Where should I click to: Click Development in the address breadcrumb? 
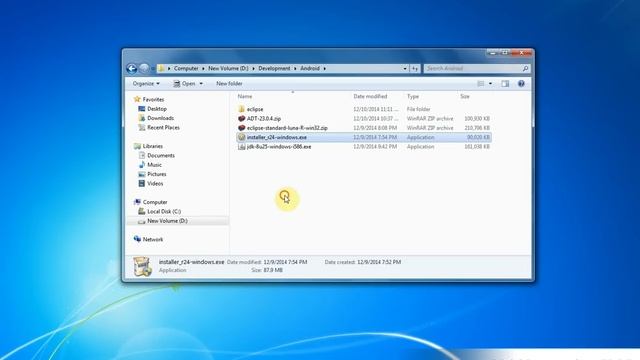point(274,69)
